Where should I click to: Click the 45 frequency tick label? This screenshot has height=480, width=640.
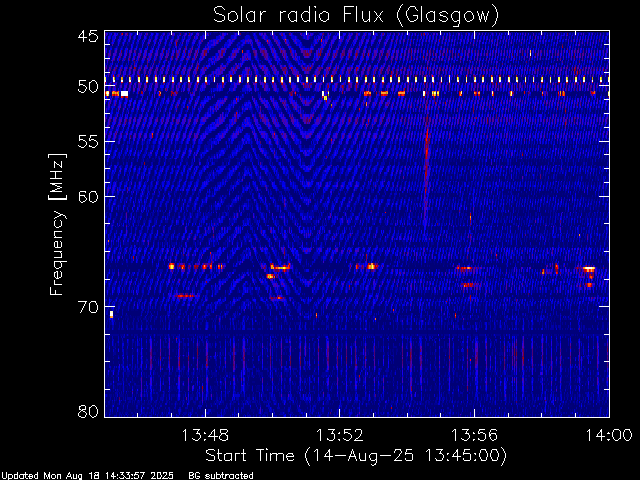coord(88,36)
